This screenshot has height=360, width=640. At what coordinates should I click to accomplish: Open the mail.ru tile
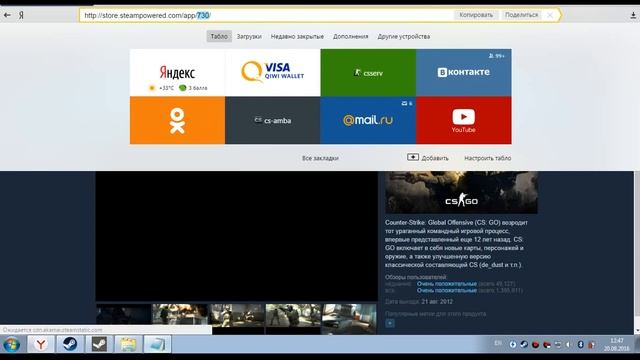[x=368, y=120]
